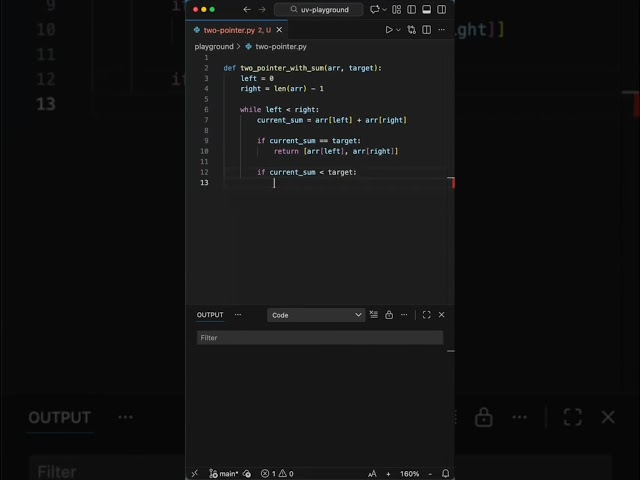
Task: Open the errors count indicator
Action: coord(269,473)
